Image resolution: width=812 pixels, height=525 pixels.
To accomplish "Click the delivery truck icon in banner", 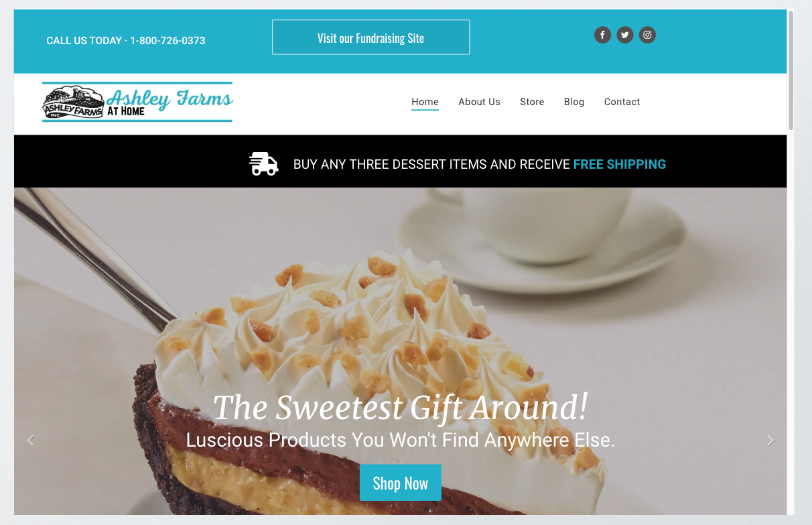I will pos(264,164).
